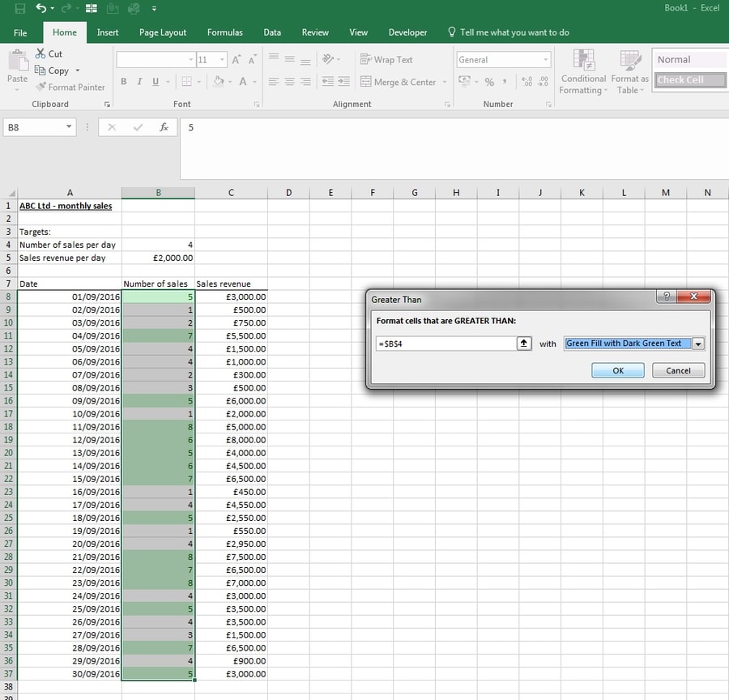Click the Increase Decimal icon

pos(526,82)
